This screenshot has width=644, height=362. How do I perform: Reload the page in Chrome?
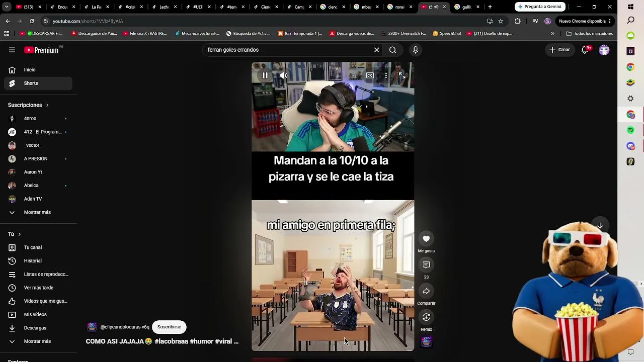click(x=32, y=21)
